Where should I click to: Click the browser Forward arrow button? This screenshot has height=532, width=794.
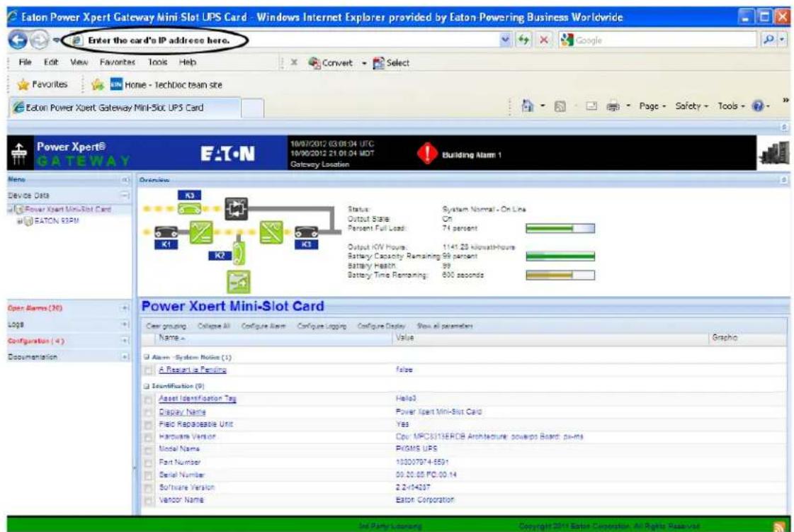pos(40,40)
